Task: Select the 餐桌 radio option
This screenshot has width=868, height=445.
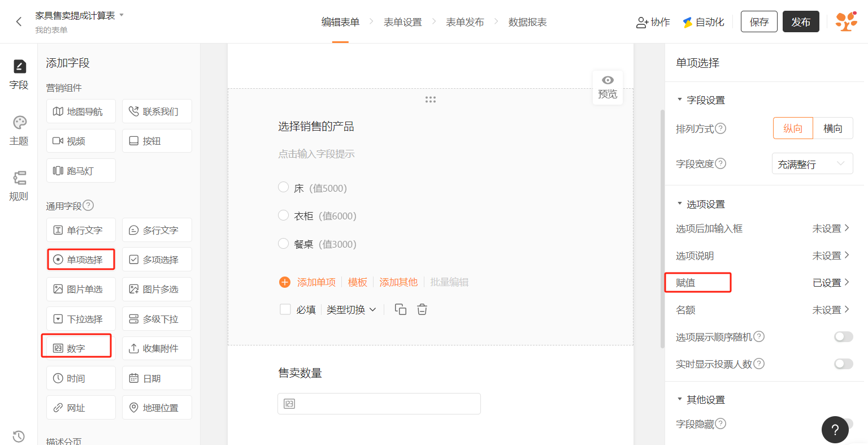Action: click(284, 243)
